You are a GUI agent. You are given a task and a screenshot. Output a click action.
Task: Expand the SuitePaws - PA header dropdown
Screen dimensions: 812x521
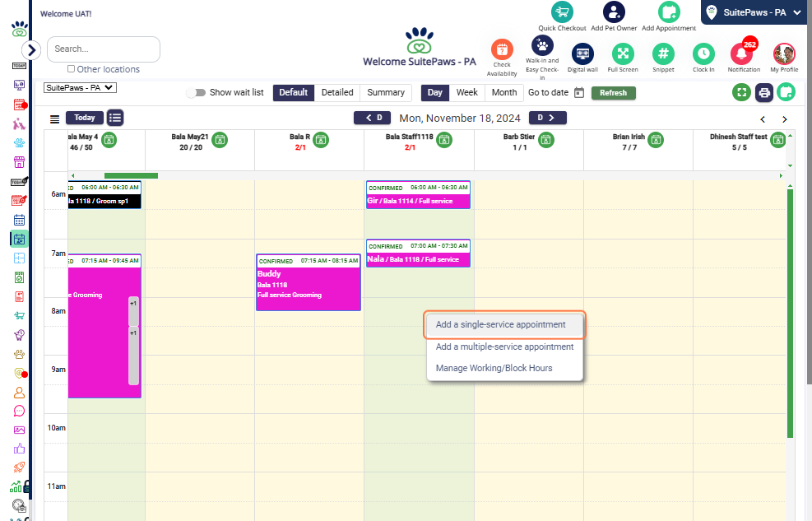pyautogui.click(x=754, y=12)
